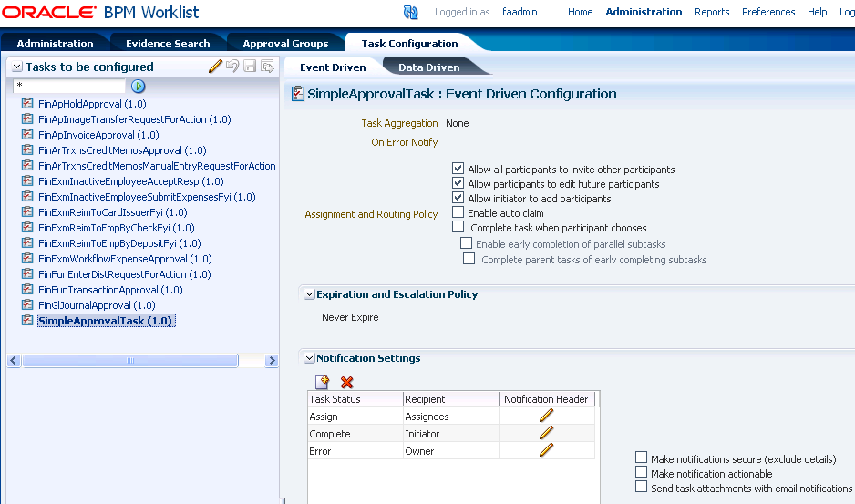
Task: Select the Event Driven subtab
Action: tap(333, 67)
